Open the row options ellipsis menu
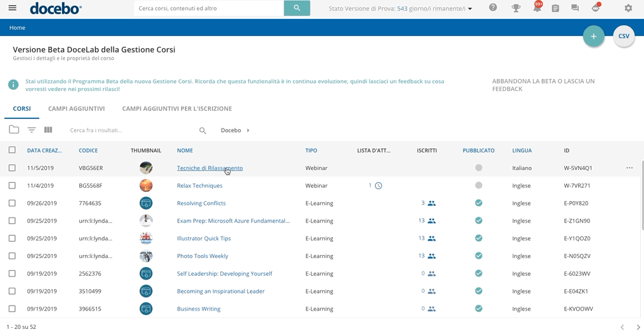 coord(629,168)
